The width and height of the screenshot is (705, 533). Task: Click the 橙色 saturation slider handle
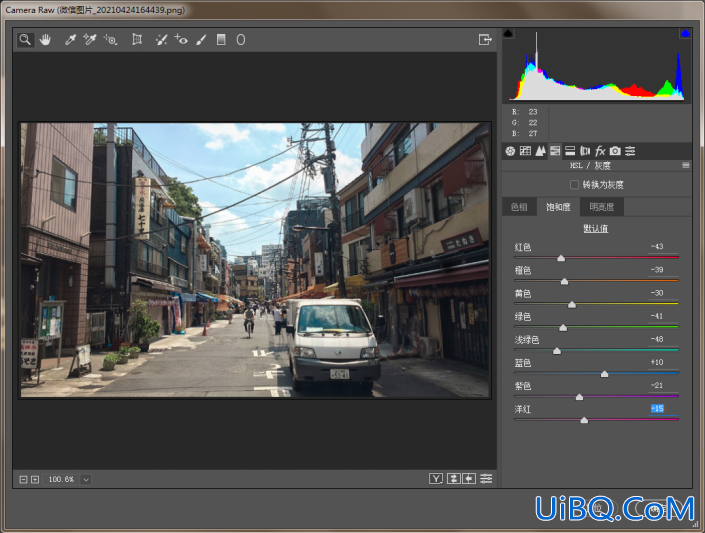pyautogui.click(x=564, y=282)
